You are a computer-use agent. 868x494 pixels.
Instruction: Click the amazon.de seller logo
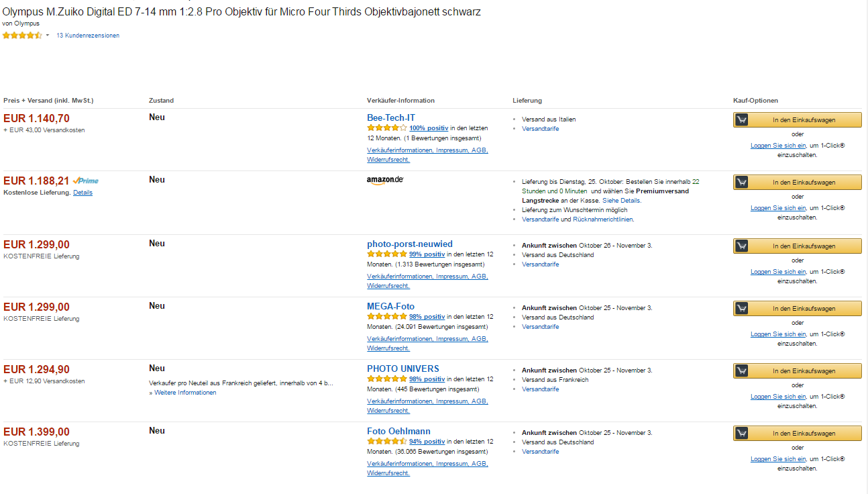click(x=385, y=180)
